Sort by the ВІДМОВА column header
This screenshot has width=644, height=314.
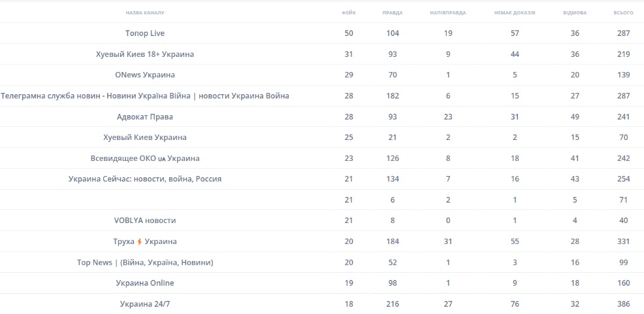pos(575,12)
